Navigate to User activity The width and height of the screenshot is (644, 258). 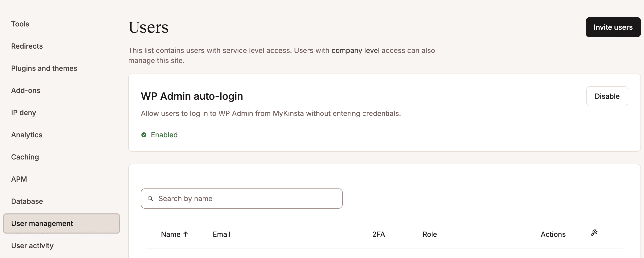tap(32, 245)
